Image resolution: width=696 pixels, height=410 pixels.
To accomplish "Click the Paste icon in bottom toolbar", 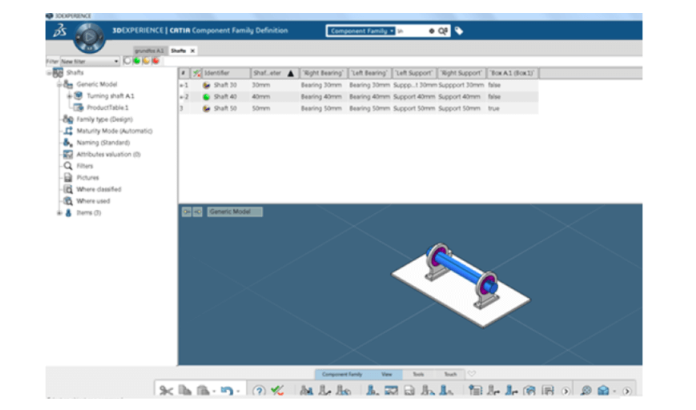I will coord(203,390).
